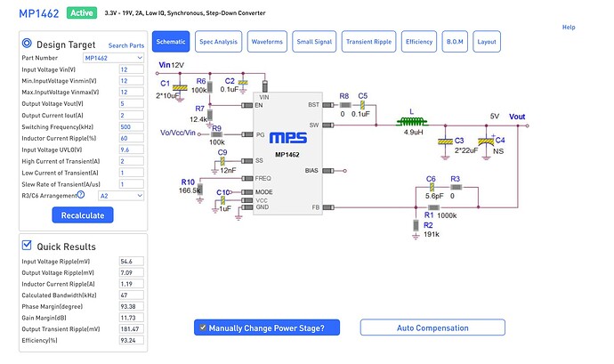Screen dimensions: 614x364
Task: Click the 4.9uH inductor value label
Action: pos(414,133)
